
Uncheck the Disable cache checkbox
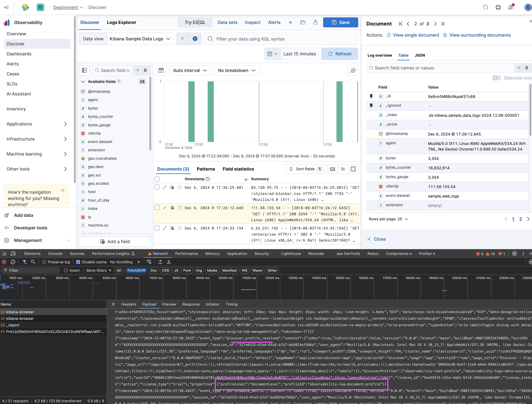click(78, 262)
